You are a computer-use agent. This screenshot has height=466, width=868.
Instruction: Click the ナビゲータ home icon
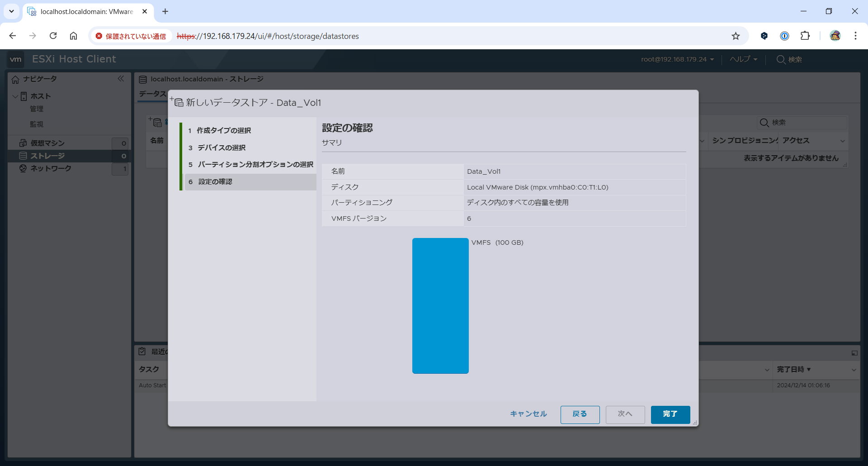[x=15, y=80]
